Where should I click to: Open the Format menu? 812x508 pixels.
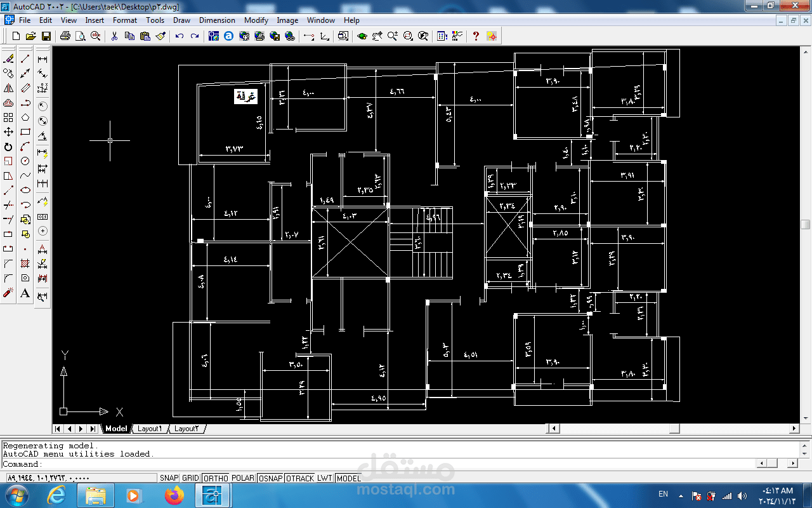[x=125, y=20]
